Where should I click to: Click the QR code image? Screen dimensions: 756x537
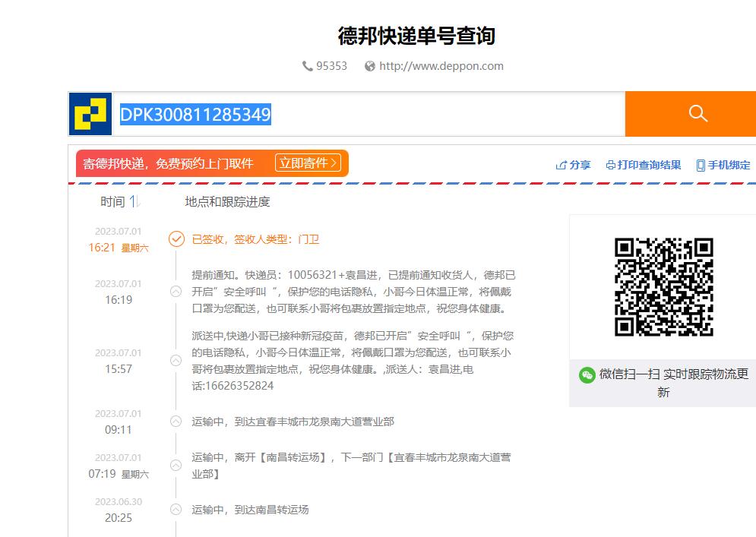(663, 287)
